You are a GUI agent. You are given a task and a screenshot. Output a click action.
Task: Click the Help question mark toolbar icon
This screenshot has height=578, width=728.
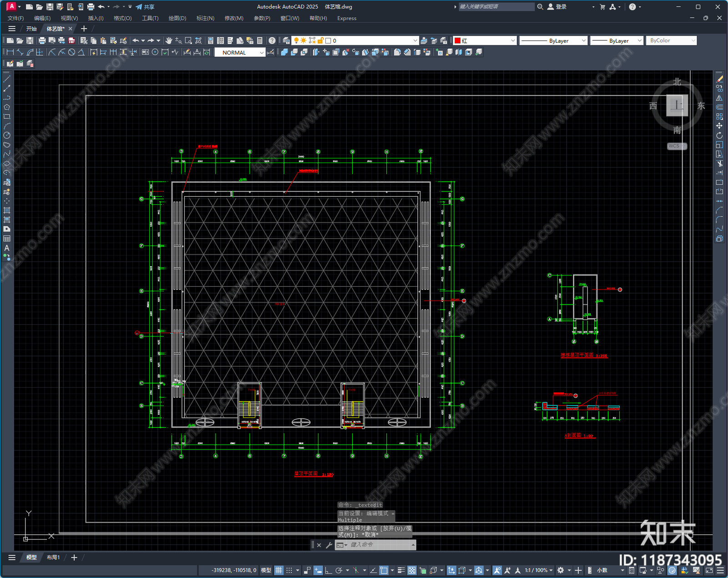tap(272, 41)
